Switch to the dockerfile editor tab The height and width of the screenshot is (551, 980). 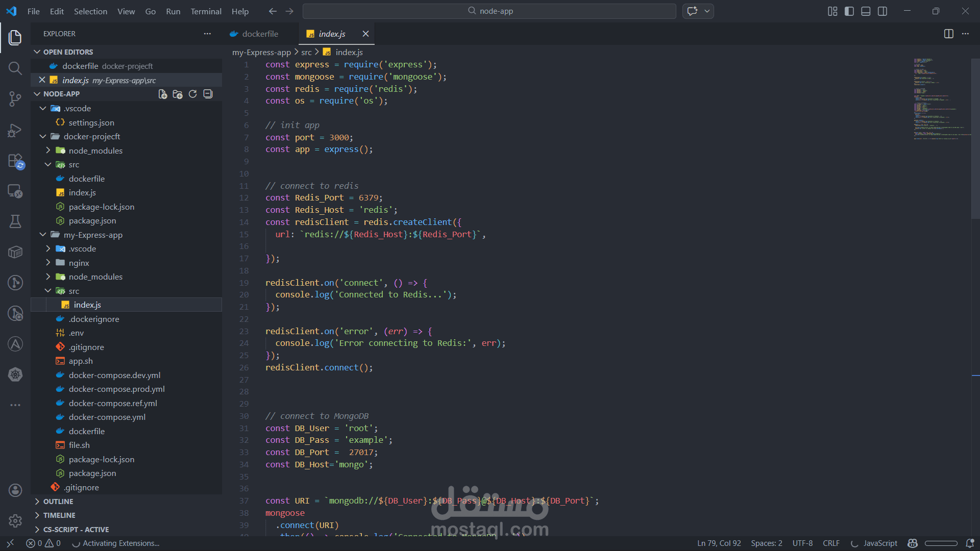260,34
